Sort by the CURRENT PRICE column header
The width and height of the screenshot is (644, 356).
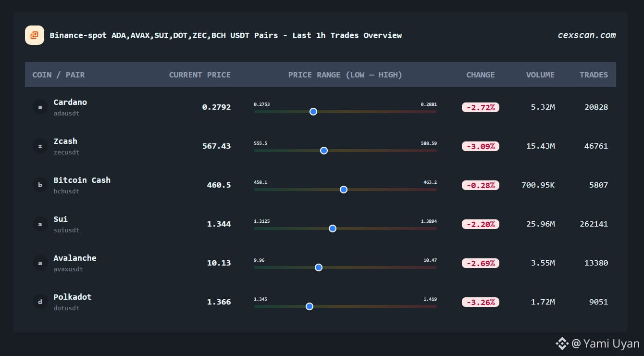coord(200,75)
